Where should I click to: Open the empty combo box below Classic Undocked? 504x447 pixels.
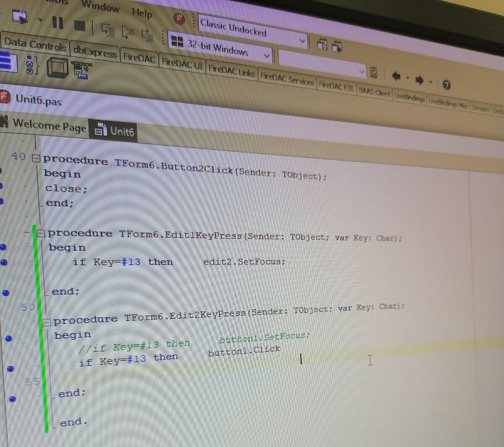point(323,65)
